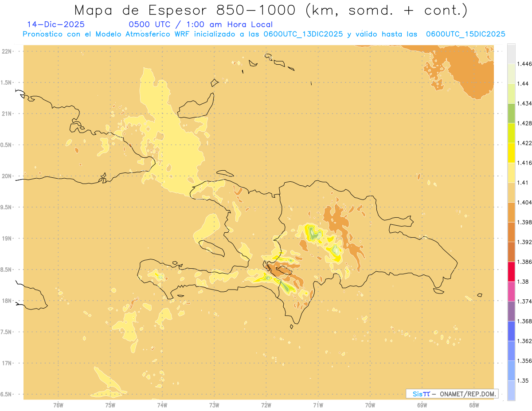532x411 pixels.
Task: Click the colorbar value 1.392
Action: pos(524,242)
